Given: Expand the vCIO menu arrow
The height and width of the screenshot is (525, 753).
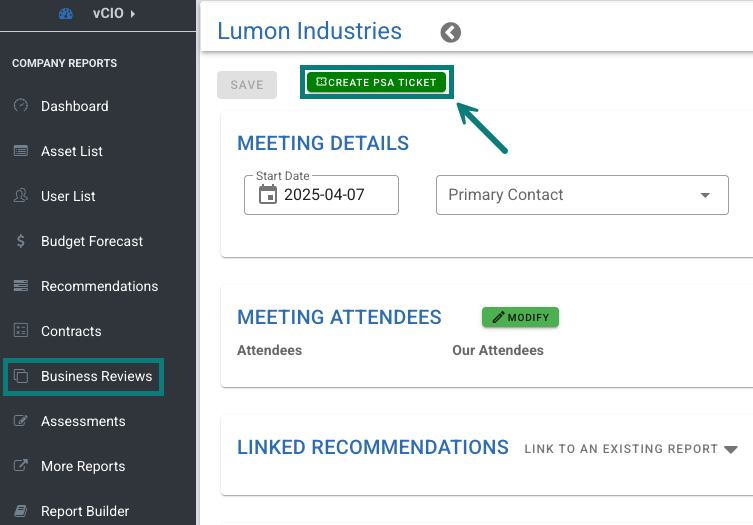Looking at the screenshot, I should pyautogui.click(x=133, y=14).
